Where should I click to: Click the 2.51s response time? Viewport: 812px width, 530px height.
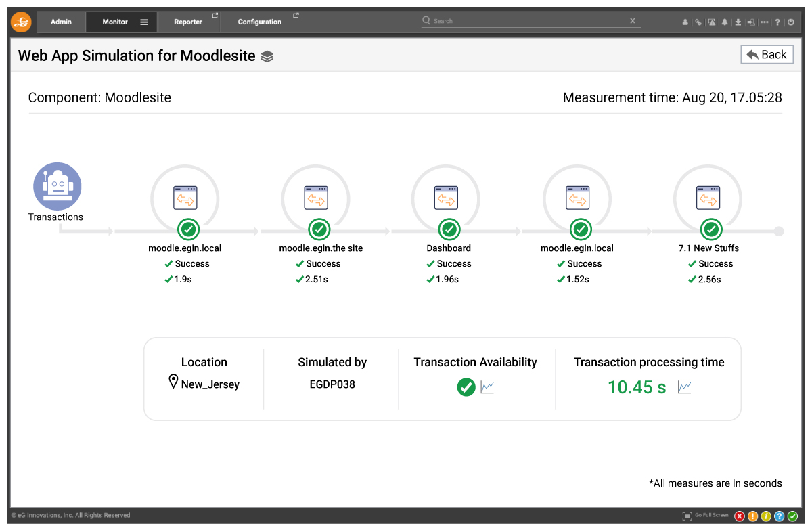pyautogui.click(x=317, y=280)
